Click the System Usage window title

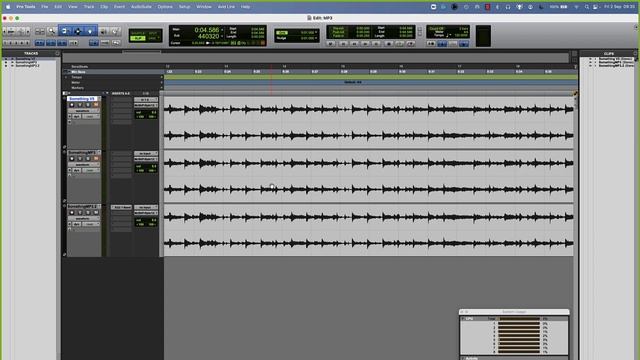[x=514, y=312]
